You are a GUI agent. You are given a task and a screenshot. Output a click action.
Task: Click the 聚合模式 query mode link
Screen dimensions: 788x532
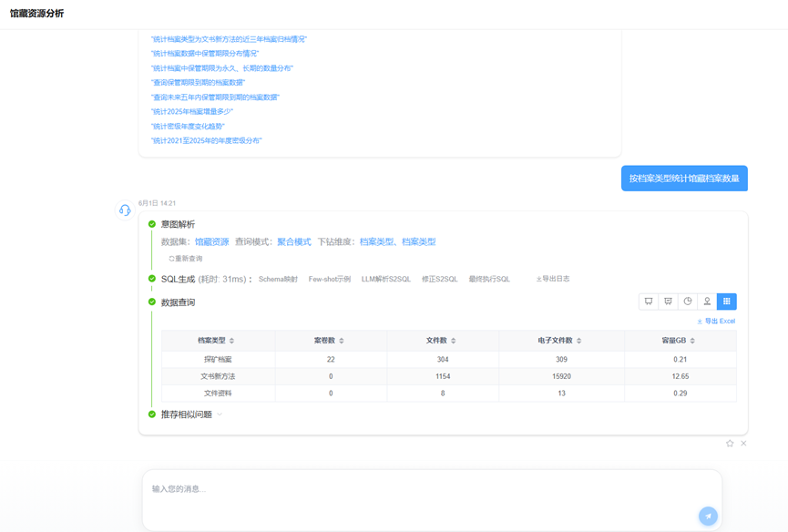pos(294,241)
